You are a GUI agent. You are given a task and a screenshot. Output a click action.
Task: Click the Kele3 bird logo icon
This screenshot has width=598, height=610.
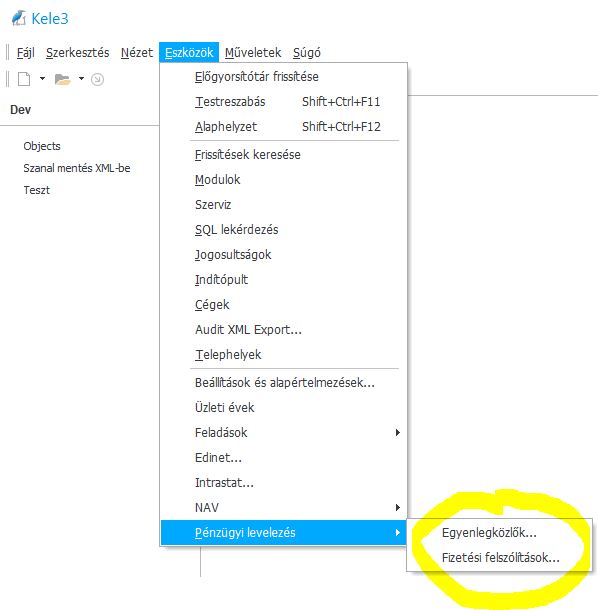[18, 18]
